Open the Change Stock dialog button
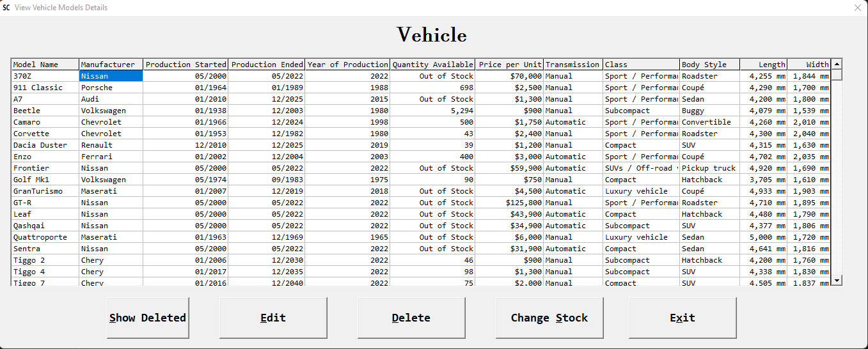The height and width of the screenshot is (349, 868). [549, 318]
